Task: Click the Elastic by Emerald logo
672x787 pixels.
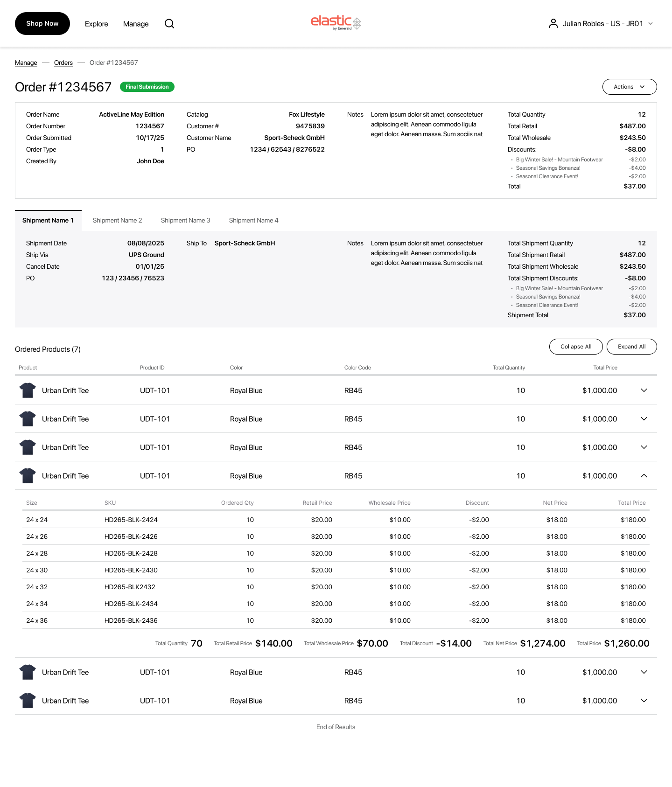Action: tap(336, 22)
